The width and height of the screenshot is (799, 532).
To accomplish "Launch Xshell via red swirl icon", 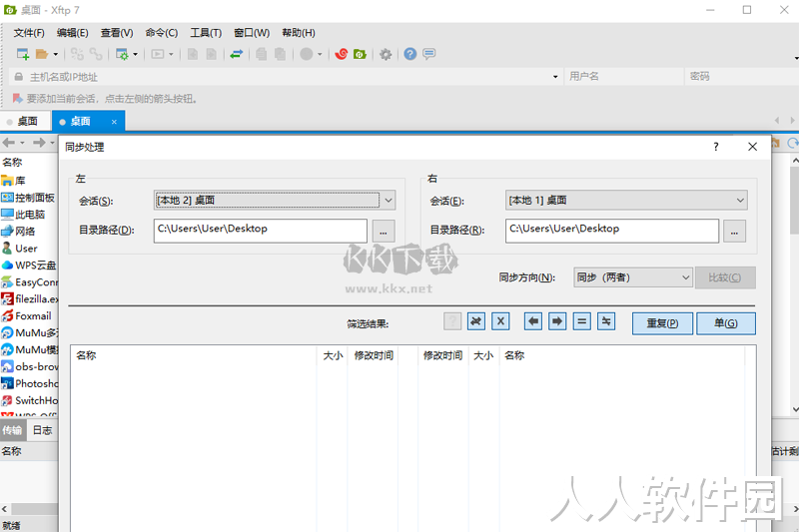I will click(x=342, y=54).
